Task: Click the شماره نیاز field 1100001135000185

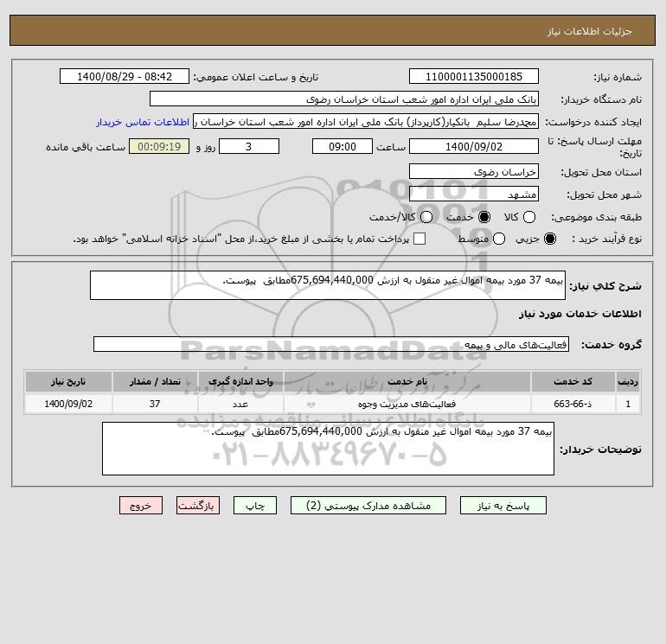Action: pos(474,76)
